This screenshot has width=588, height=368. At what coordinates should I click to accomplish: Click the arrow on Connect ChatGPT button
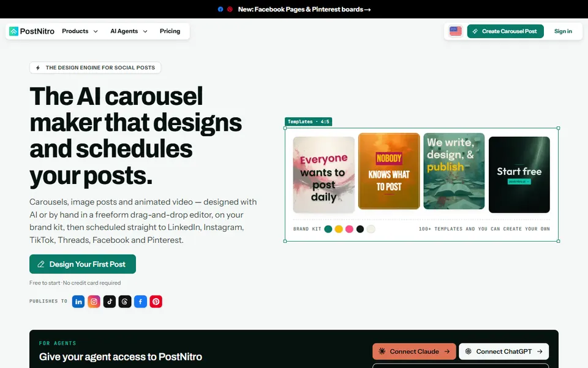pos(540,351)
